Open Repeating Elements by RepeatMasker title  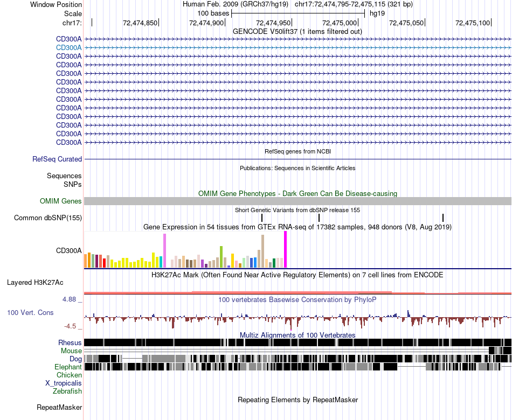point(297,400)
